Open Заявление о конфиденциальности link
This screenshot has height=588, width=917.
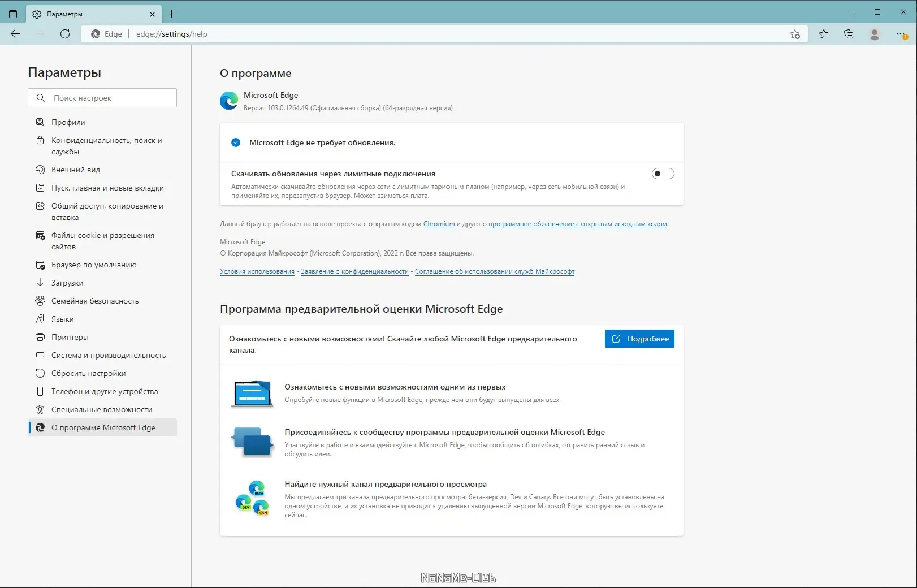click(354, 271)
